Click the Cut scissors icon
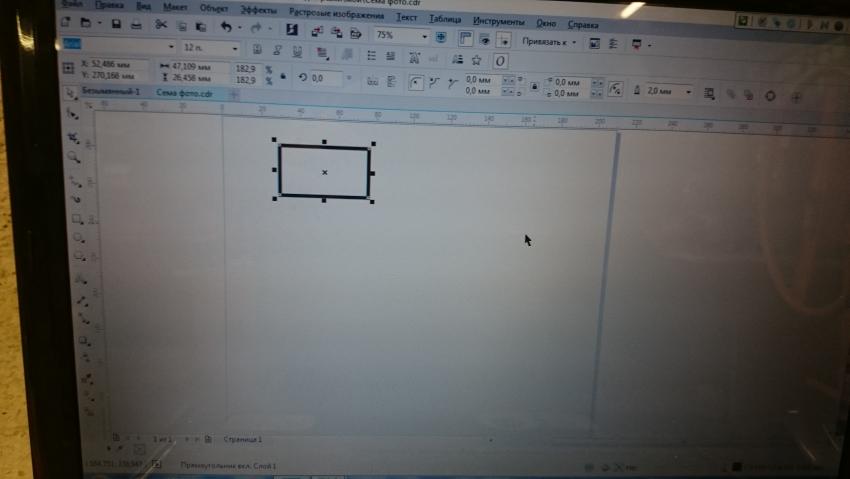The height and width of the screenshot is (479, 850). pyautogui.click(x=161, y=25)
